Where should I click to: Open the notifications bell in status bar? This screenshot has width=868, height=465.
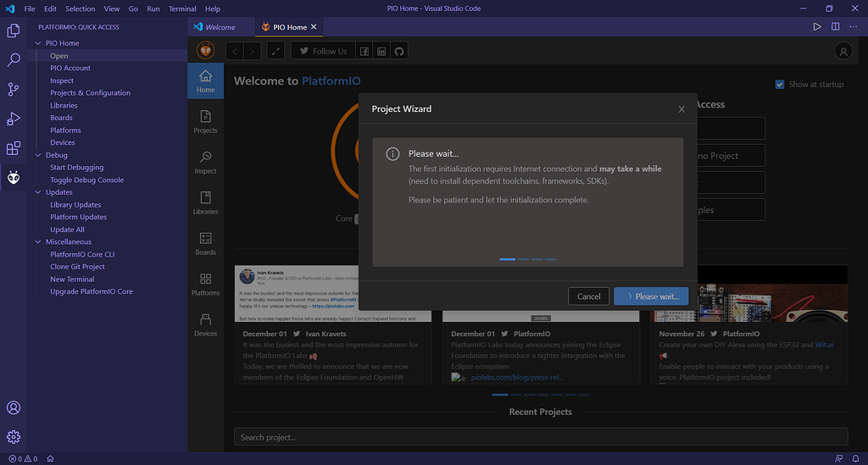click(855, 458)
